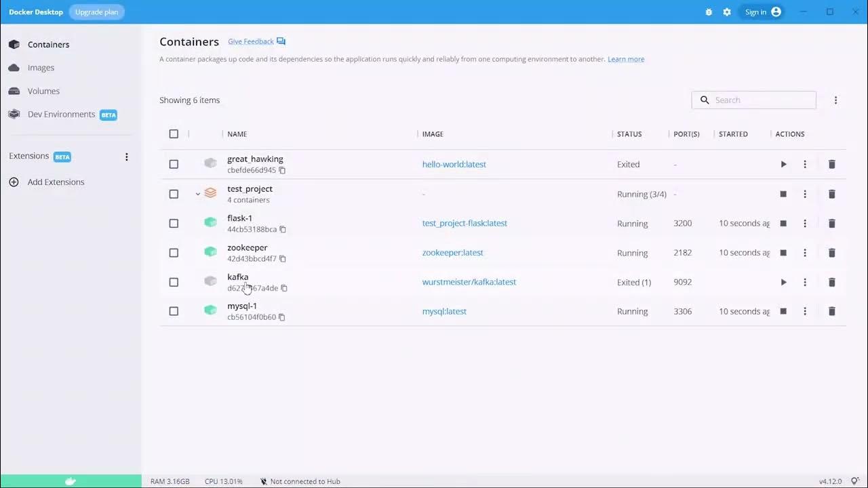Open the list options kebab menu beside Search
The height and width of the screenshot is (488, 868).
(835, 100)
